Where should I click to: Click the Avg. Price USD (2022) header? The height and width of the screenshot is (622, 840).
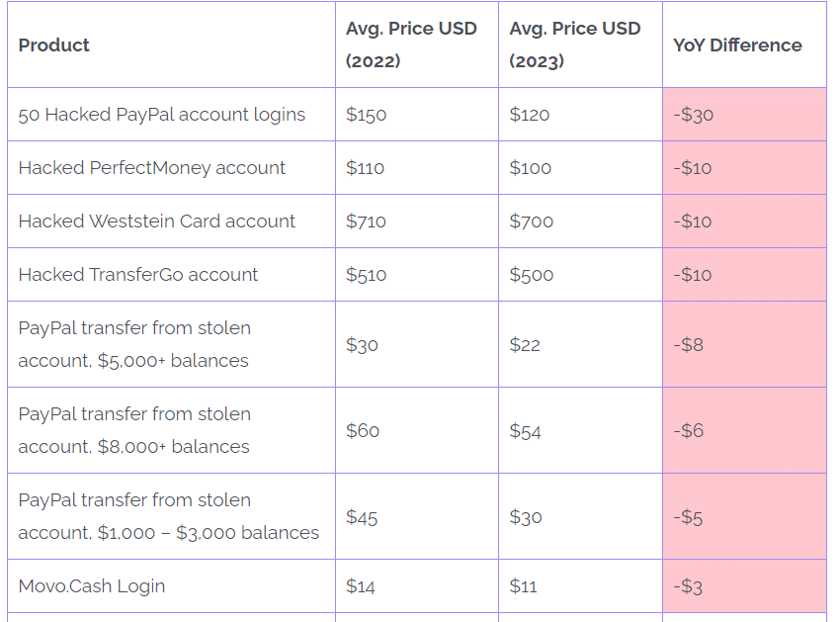click(411, 44)
